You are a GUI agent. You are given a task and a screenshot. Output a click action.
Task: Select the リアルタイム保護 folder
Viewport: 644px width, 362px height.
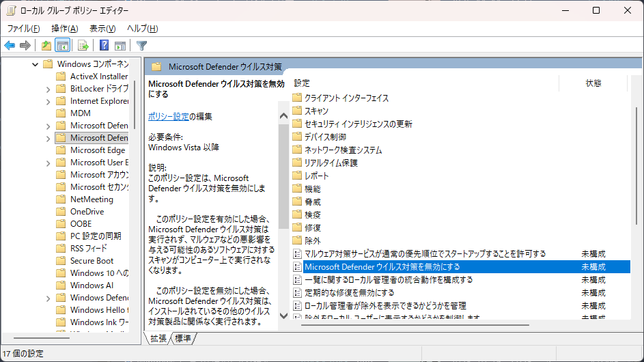pyautogui.click(x=331, y=163)
